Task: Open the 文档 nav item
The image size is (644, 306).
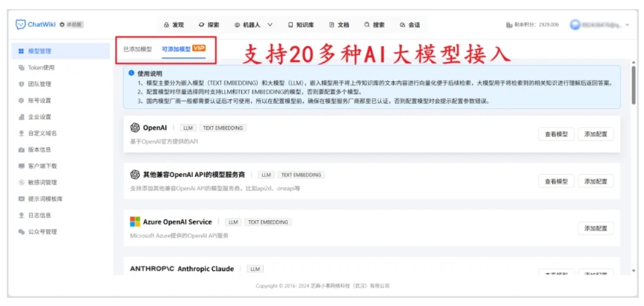Action: pos(339,25)
